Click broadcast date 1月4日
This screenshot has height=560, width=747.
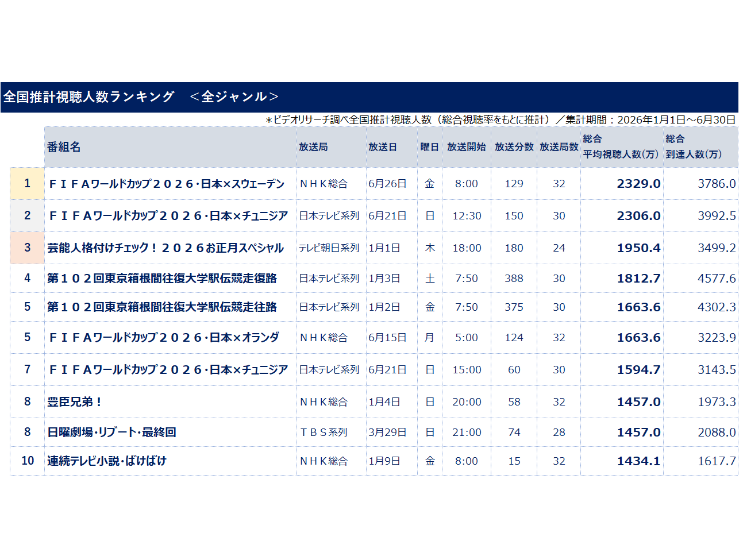click(x=384, y=402)
